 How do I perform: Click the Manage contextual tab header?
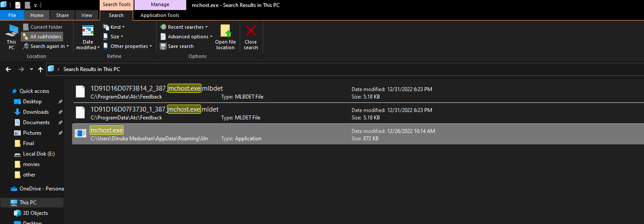click(160, 5)
